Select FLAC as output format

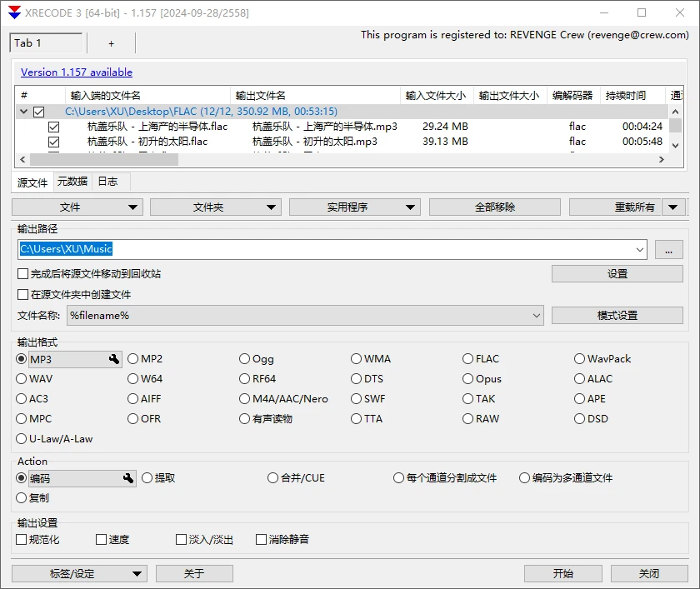click(468, 358)
